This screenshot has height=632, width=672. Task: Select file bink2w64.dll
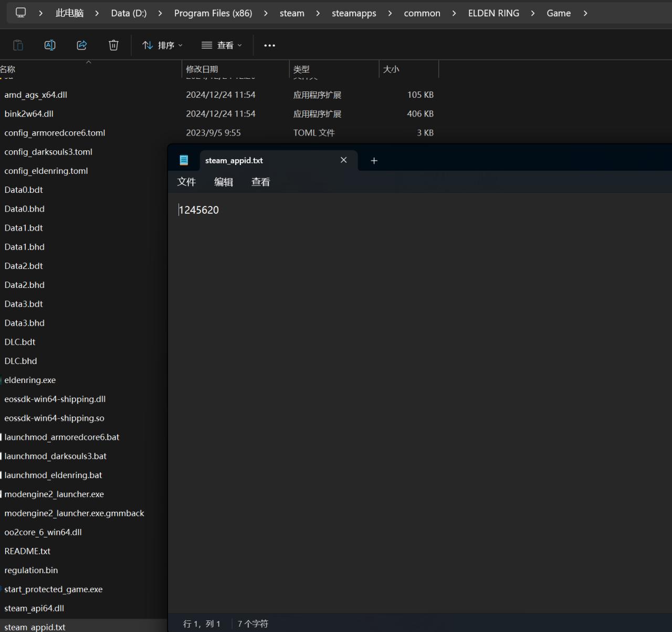pos(29,113)
